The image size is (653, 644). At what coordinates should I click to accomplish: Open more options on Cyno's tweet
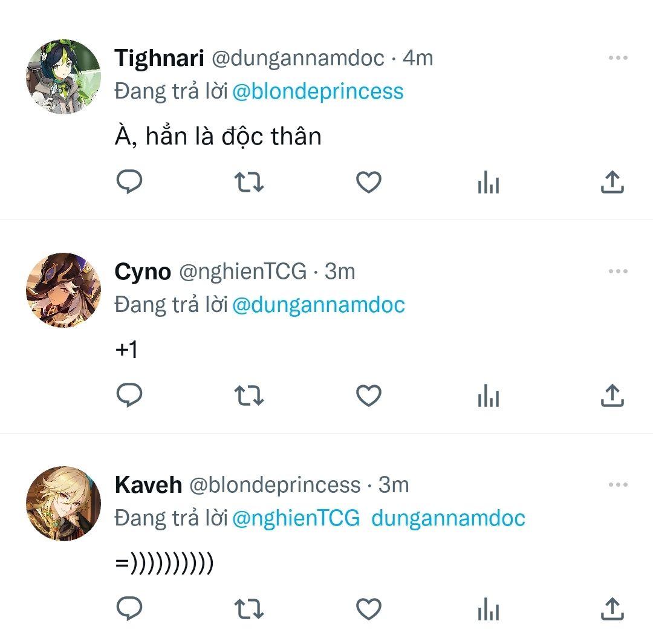[x=618, y=272]
